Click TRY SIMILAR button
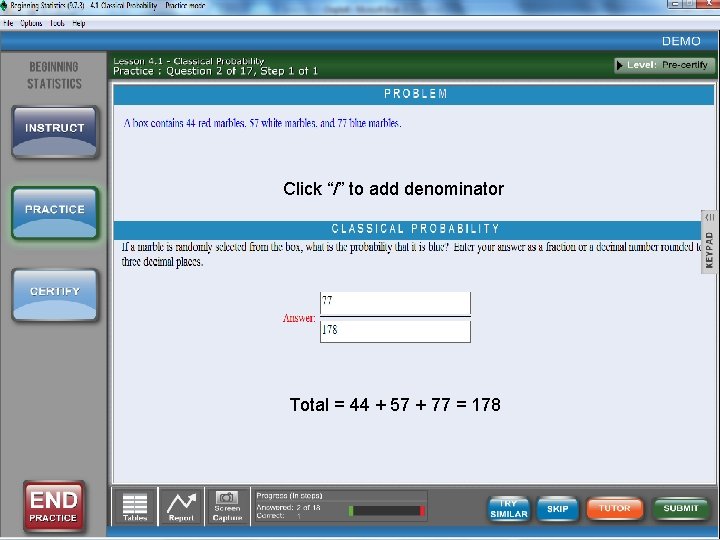Image resolution: width=720 pixels, height=540 pixels. point(508,509)
